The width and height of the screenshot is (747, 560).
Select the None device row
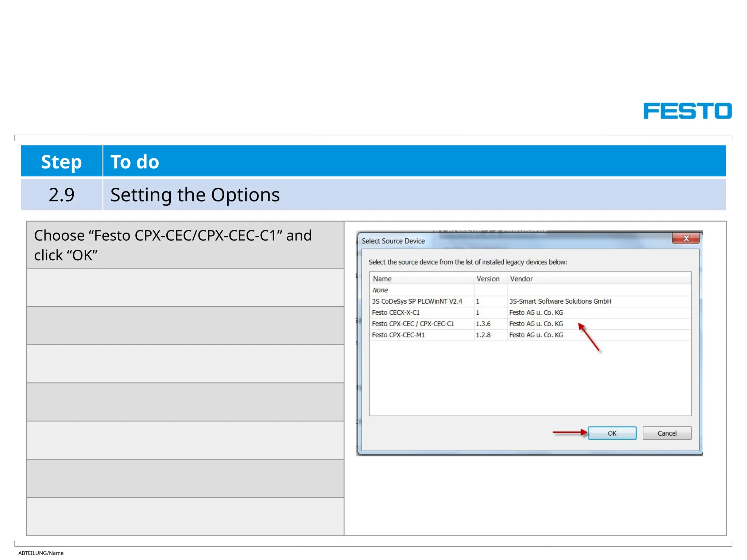pyautogui.click(x=530, y=290)
